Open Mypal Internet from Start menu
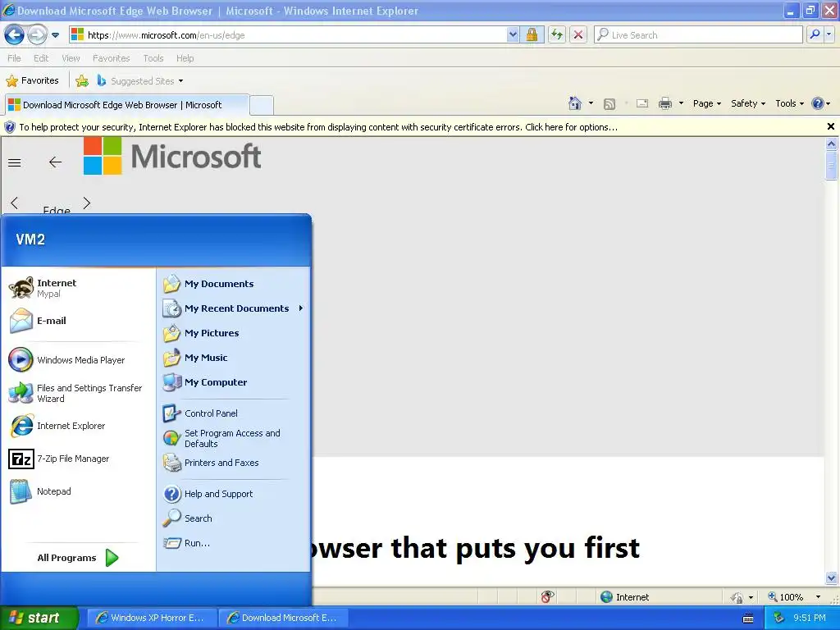Image resolution: width=840 pixels, height=630 pixels. (79, 288)
